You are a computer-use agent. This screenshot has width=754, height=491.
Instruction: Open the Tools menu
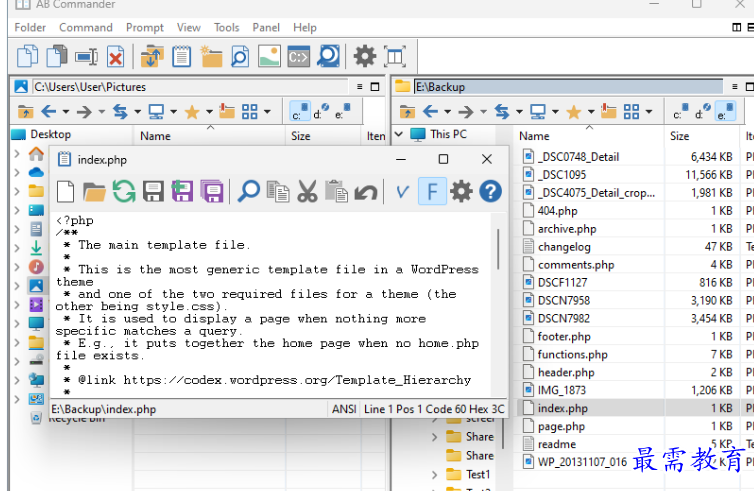226,27
